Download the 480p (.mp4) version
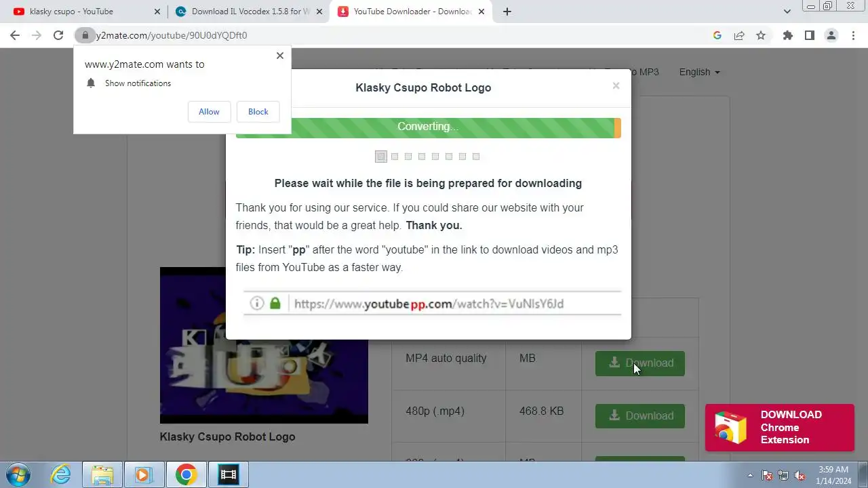This screenshot has height=488, width=868. [x=640, y=416]
